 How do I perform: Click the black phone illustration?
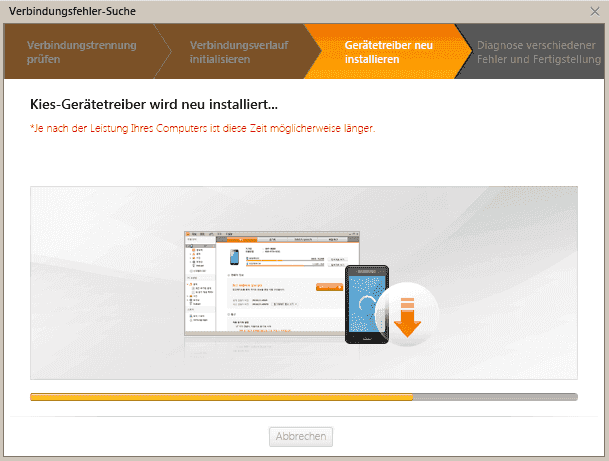367,304
